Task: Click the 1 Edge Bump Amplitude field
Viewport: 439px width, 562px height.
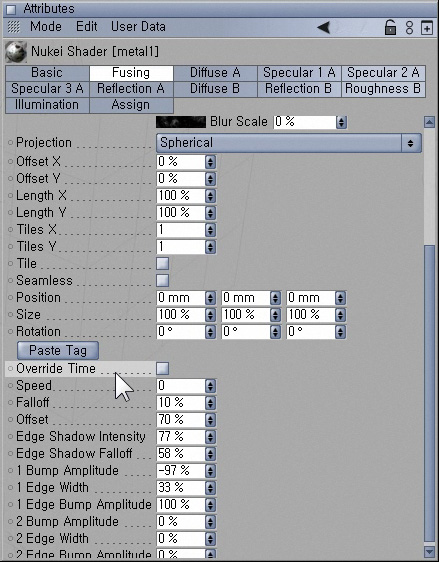Action: [x=181, y=505]
